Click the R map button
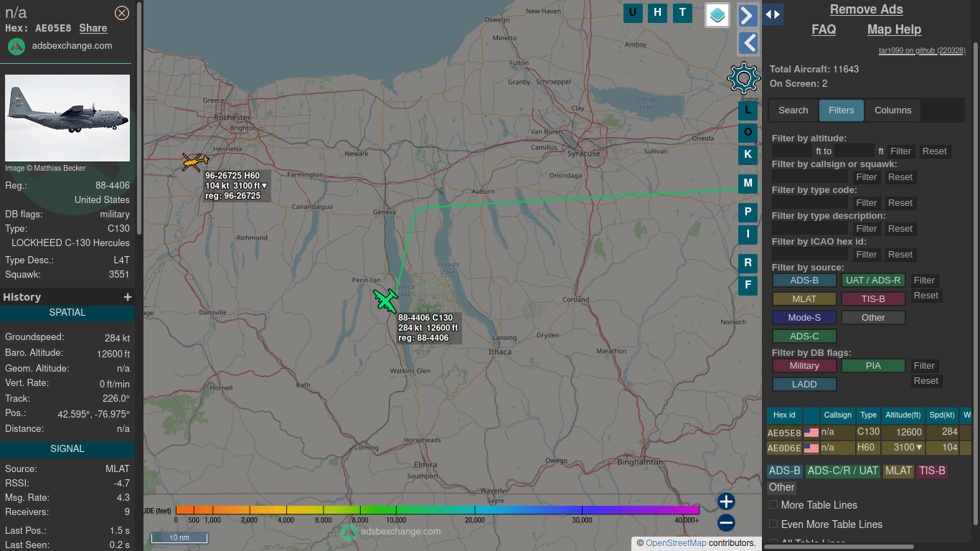Viewport: 980px width, 551px height. tap(748, 263)
